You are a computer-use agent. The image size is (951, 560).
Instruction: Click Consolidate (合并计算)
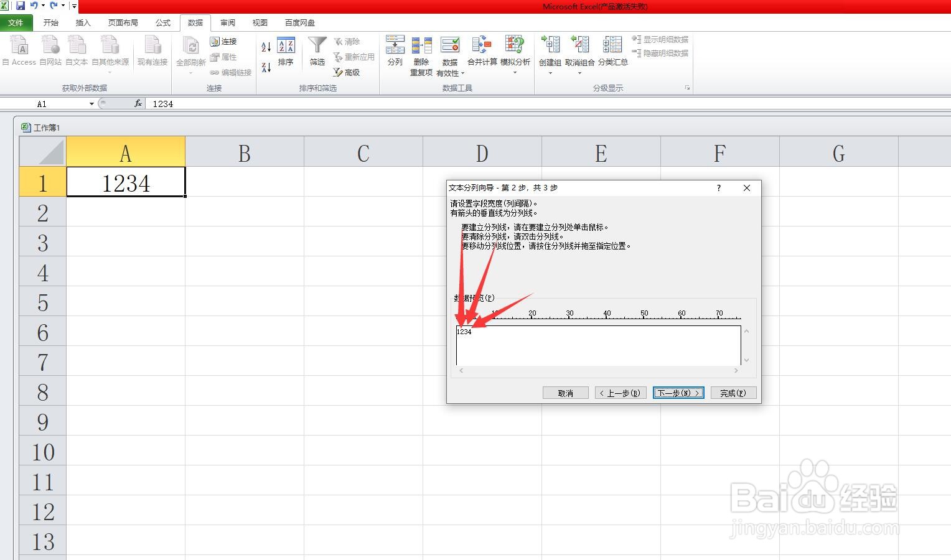482,50
